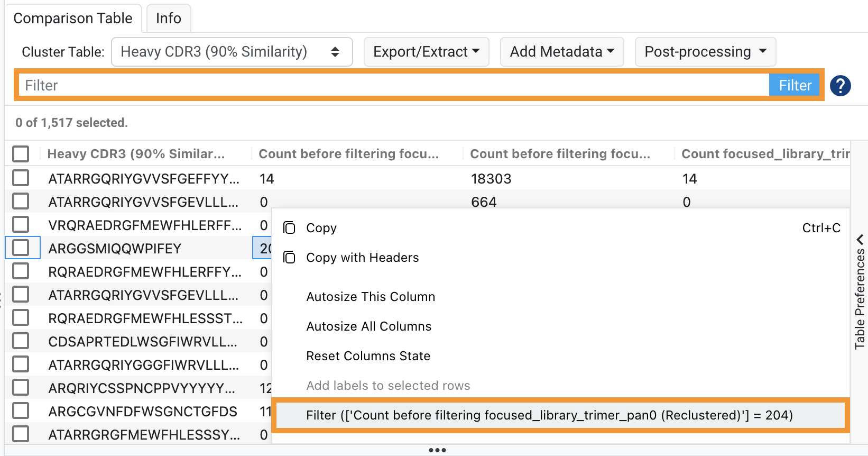Check the ARGGSMIQQWPIFEY row checkbox

click(21, 248)
